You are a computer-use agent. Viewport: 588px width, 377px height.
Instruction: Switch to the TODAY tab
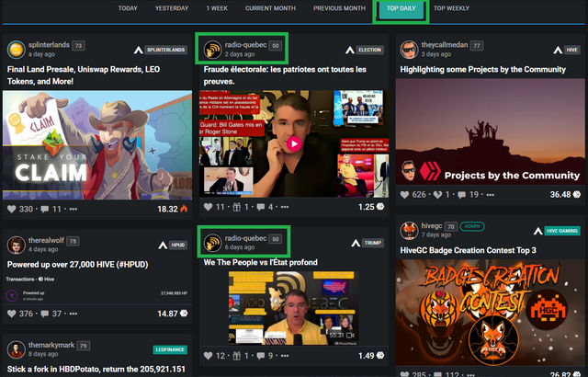128,8
